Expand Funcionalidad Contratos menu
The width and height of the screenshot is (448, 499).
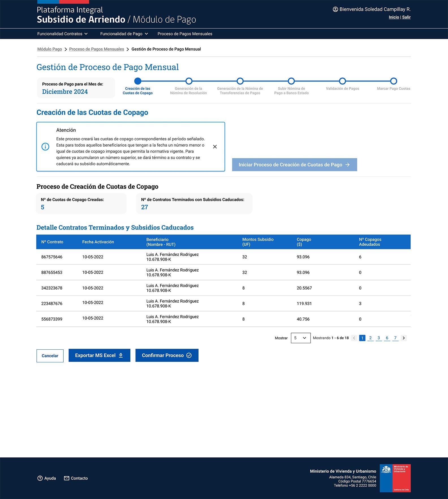pos(63,34)
